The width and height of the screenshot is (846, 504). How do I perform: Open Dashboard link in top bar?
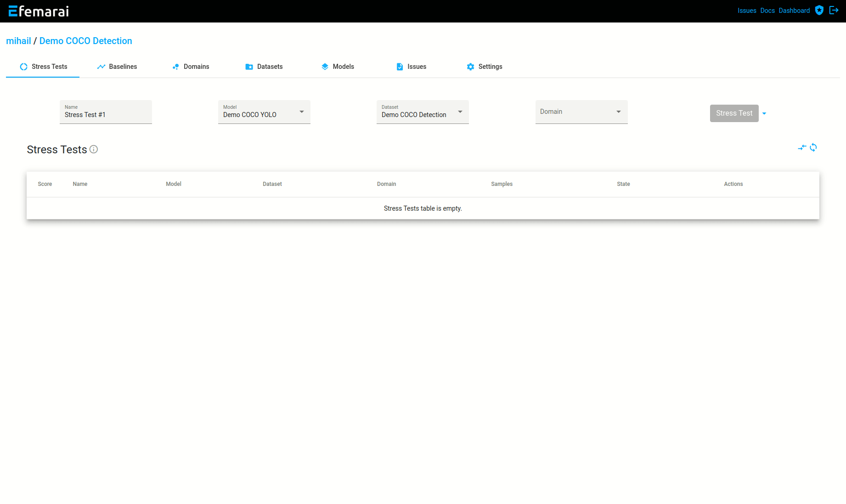point(794,11)
